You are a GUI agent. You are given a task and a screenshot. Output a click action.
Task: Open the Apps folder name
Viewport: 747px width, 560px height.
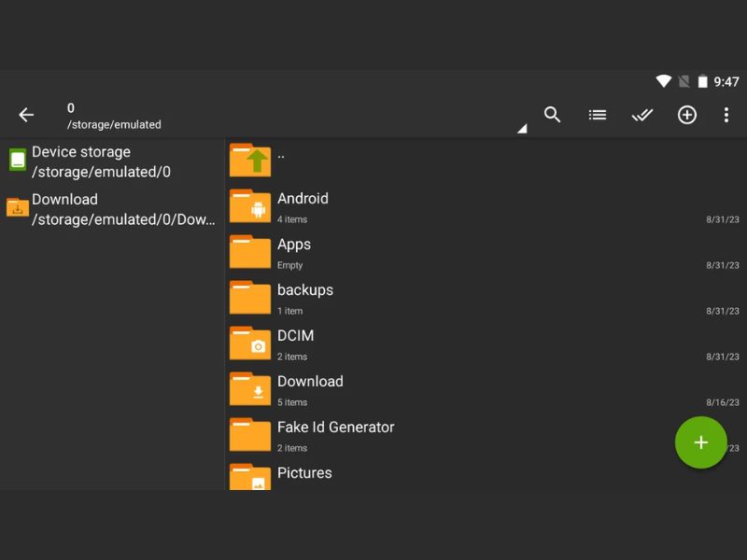pyautogui.click(x=294, y=245)
